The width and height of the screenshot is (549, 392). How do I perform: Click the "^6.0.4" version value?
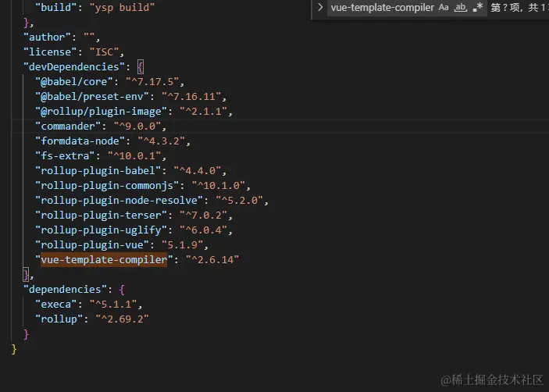point(203,230)
